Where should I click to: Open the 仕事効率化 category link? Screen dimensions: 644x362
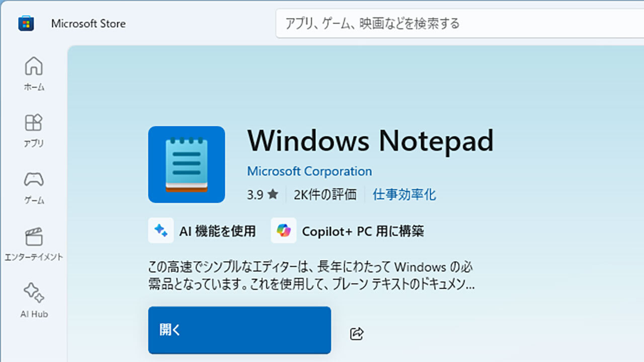click(x=405, y=195)
